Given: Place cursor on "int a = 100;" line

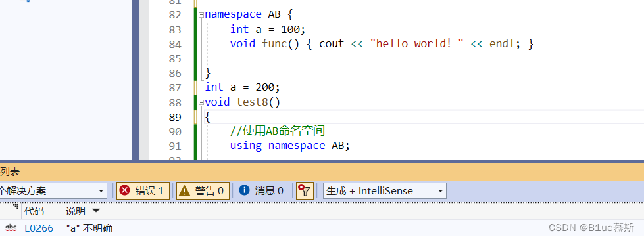Looking at the screenshot, I should pyautogui.click(x=268, y=30).
